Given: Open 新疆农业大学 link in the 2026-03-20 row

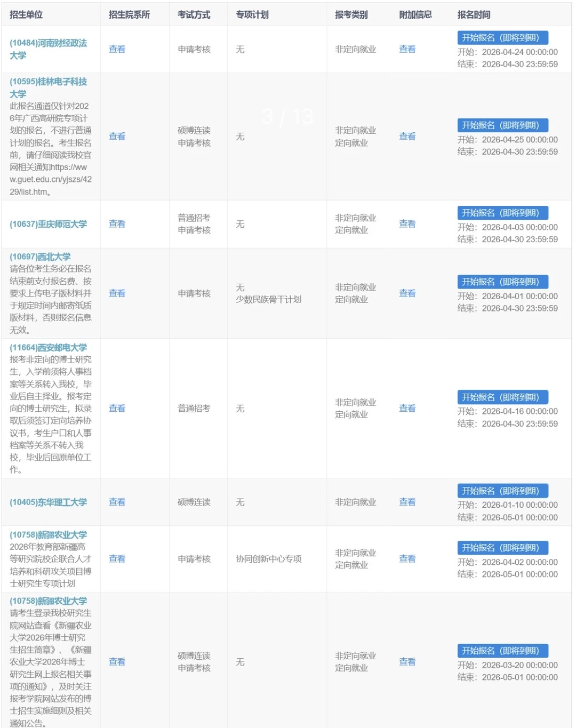Looking at the screenshot, I should 48,601.
